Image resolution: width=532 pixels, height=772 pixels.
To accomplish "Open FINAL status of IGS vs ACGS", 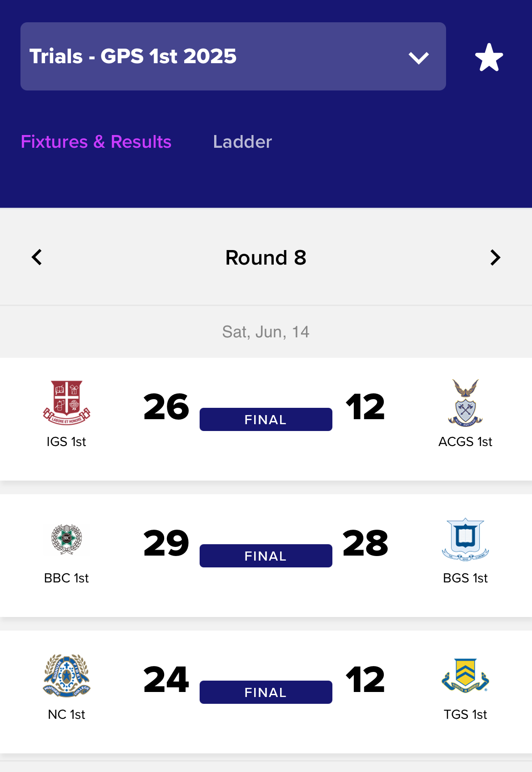I will coord(266,419).
